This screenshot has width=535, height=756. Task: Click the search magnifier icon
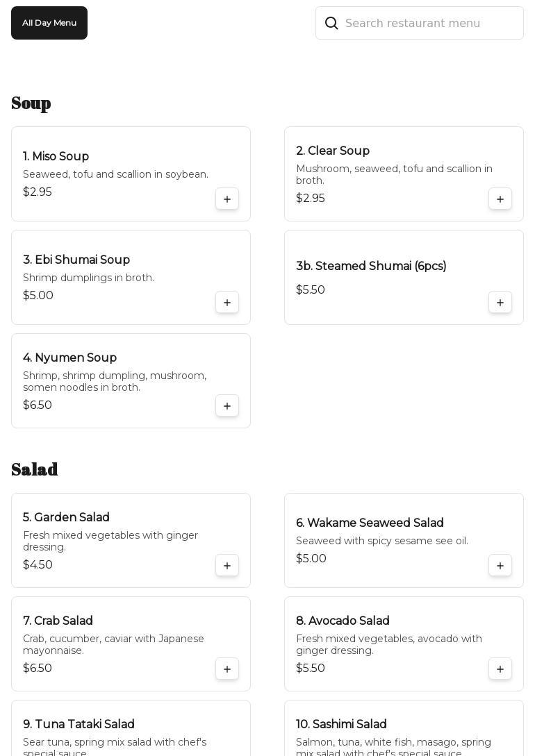(331, 24)
